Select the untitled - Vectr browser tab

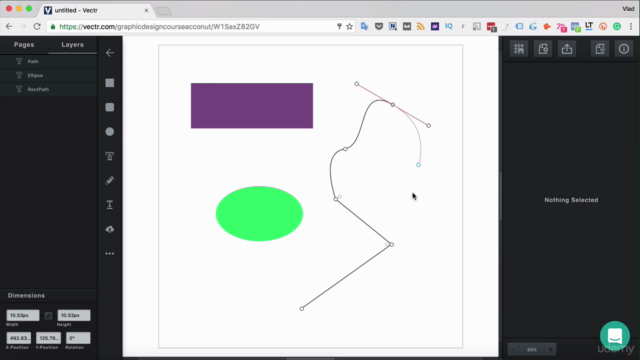click(96, 10)
